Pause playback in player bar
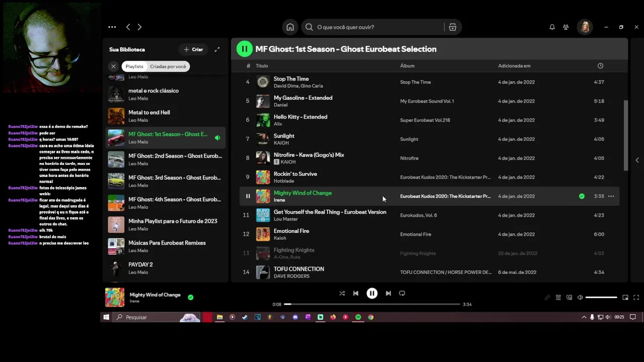Image resolution: width=644 pixels, height=362 pixels. [x=372, y=293]
